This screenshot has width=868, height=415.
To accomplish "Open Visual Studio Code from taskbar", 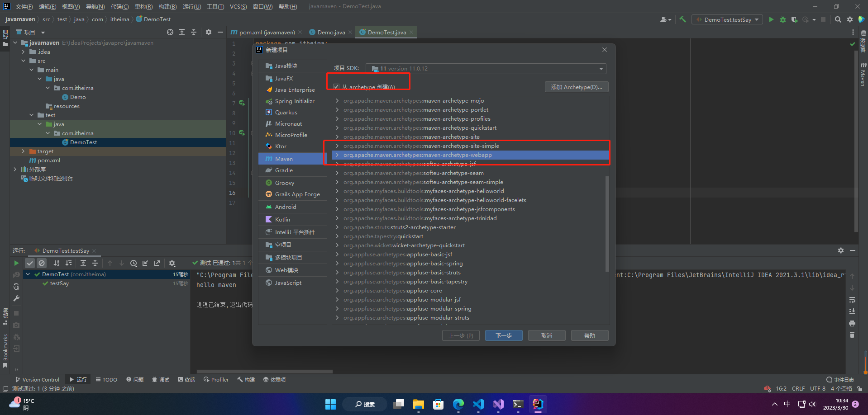I will [478, 404].
